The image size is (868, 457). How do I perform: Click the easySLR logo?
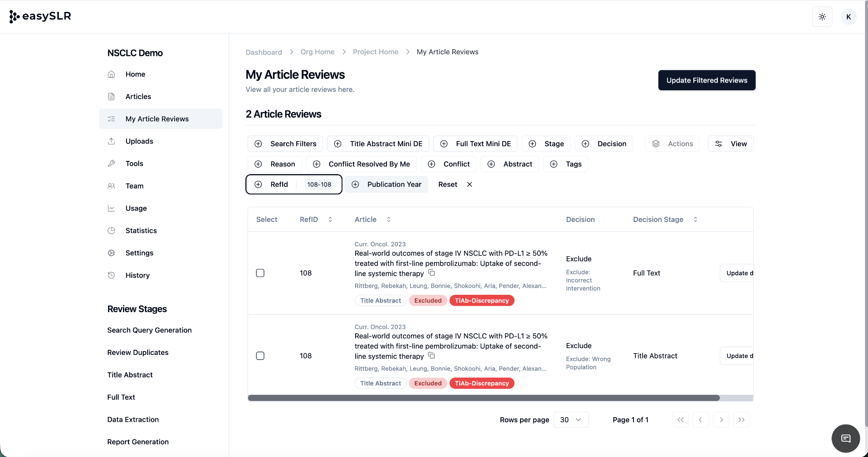click(40, 16)
